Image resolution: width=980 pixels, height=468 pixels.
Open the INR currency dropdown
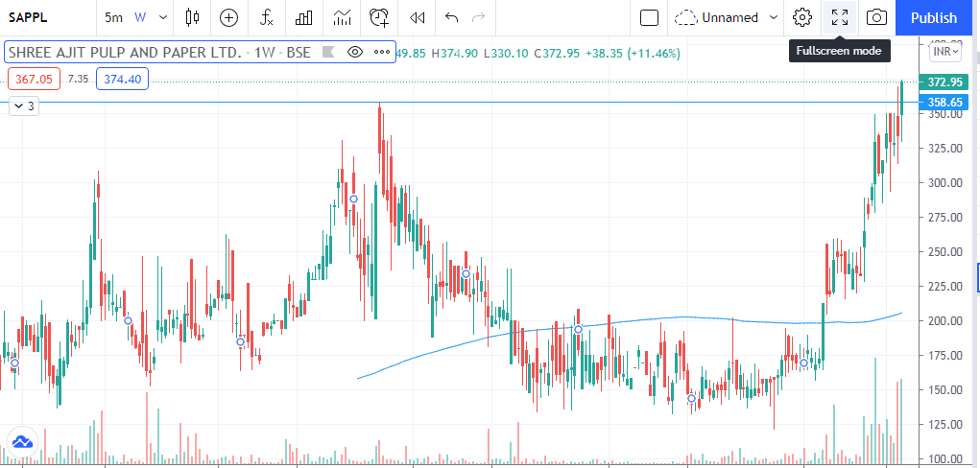click(945, 52)
